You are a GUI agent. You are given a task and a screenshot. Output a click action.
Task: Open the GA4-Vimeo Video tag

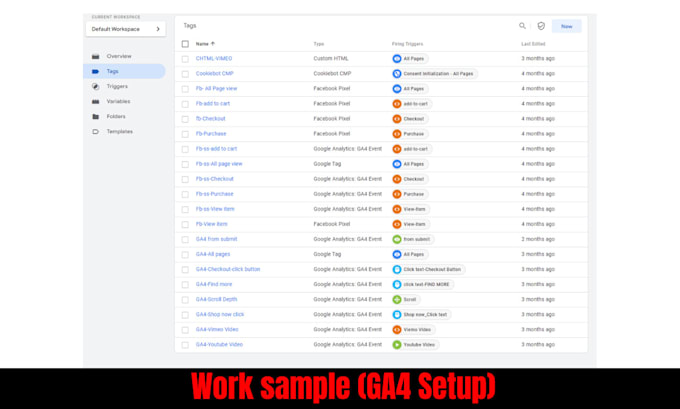[217, 330]
